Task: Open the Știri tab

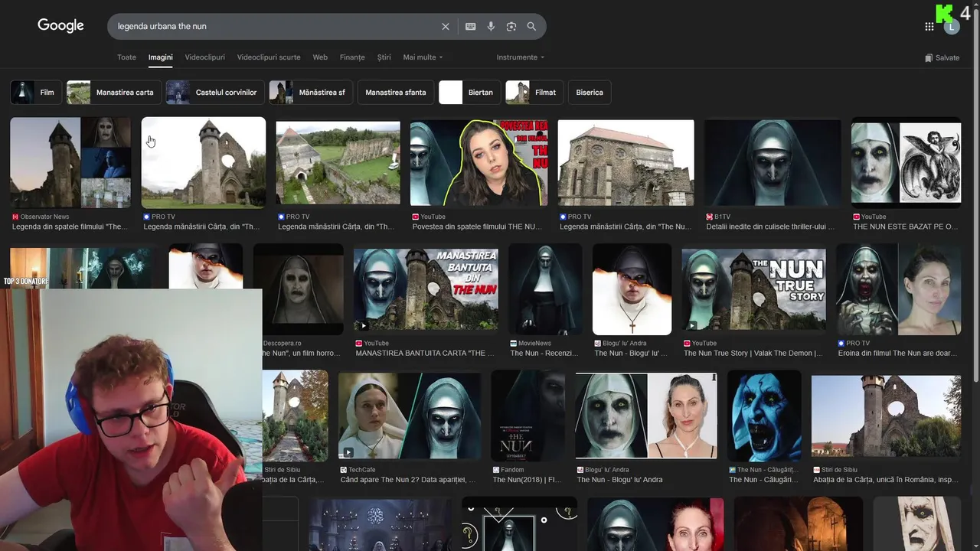Action: click(x=384, y=57)
